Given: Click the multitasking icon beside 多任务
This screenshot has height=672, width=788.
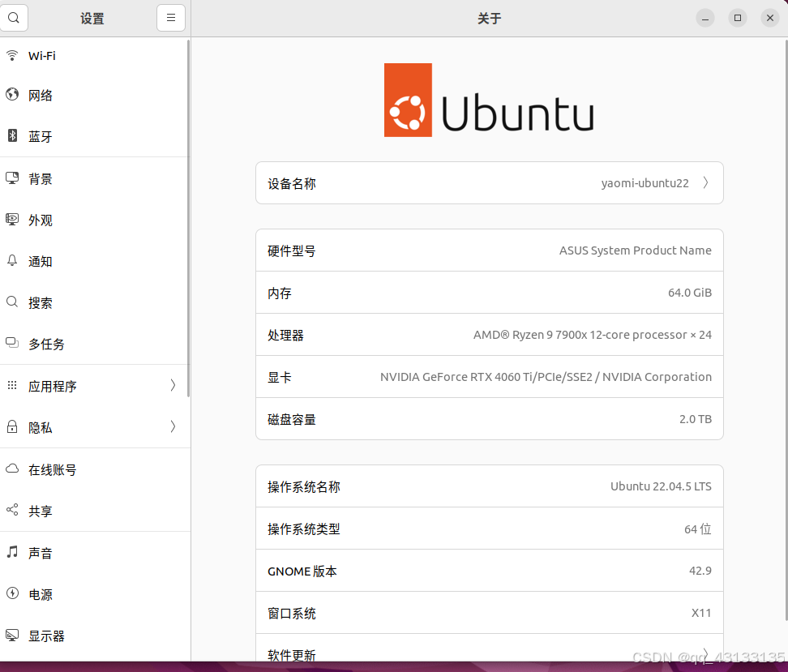Looking at the screenshot, I should pos(12,343).
